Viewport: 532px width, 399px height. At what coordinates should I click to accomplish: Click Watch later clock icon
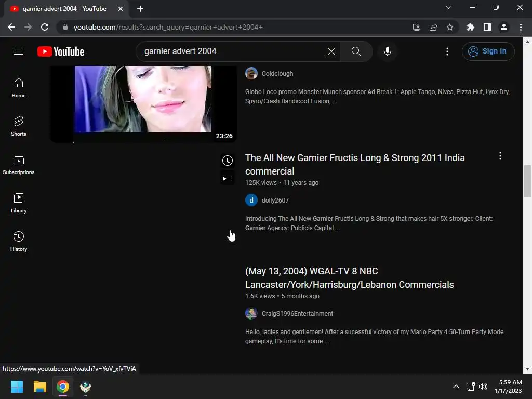pos(228,161)
